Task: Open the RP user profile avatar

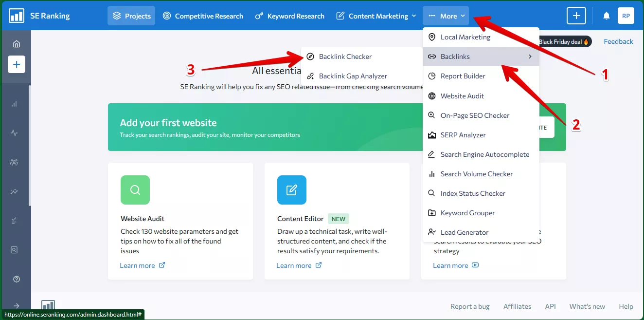Action: [626, 16]
